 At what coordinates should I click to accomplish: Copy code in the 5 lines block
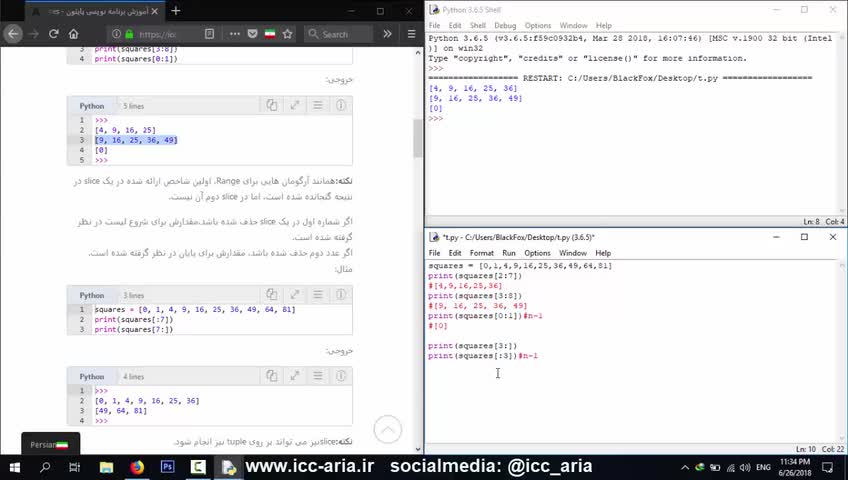[271, 105]
